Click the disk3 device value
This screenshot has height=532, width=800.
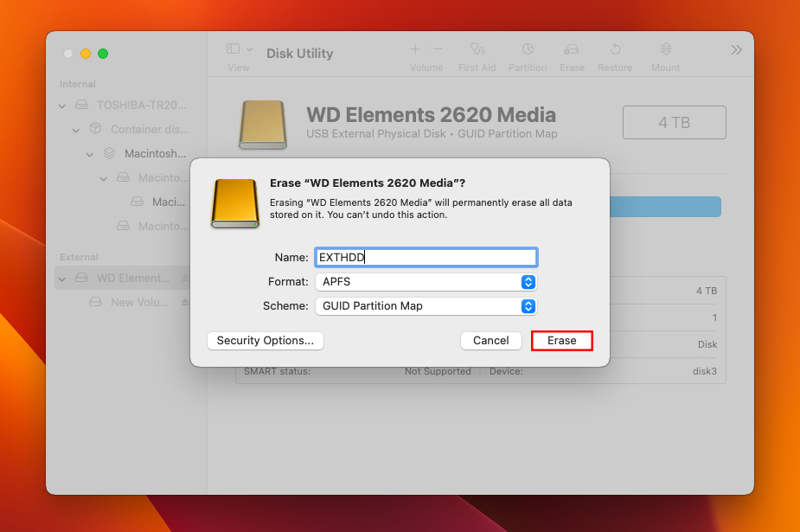tap(705, 371)
